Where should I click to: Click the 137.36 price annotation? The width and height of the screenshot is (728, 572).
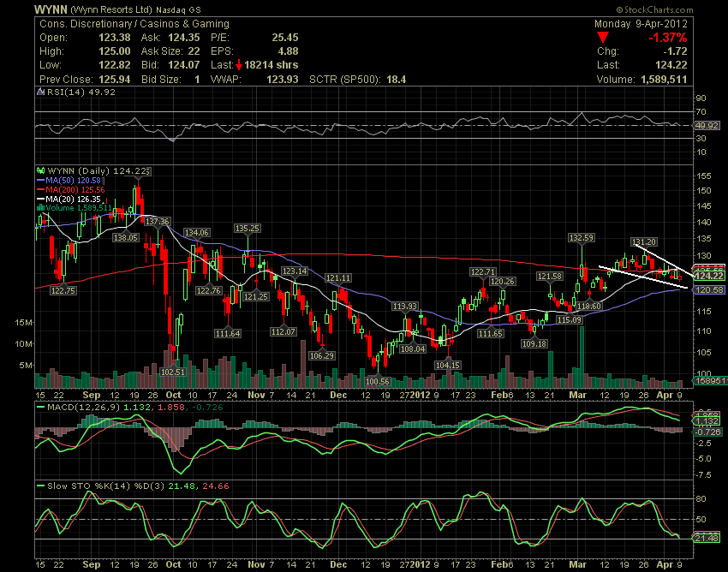click(158, 222)
